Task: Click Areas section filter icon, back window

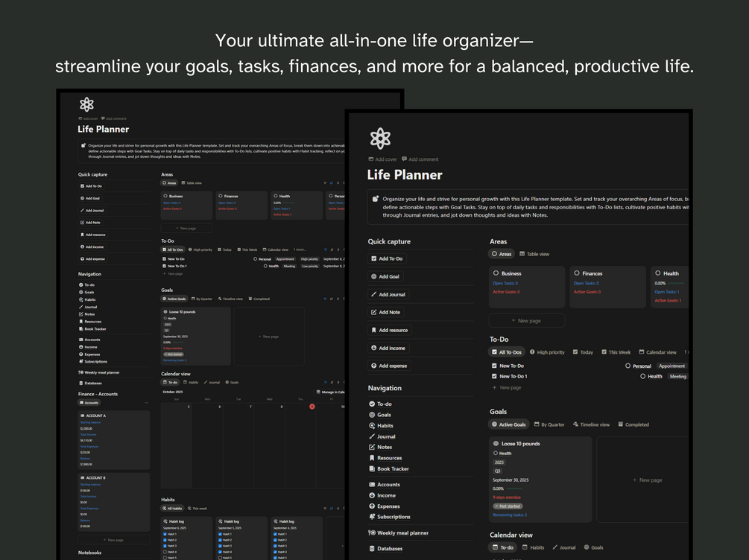Action: click(x=325, y=183)
